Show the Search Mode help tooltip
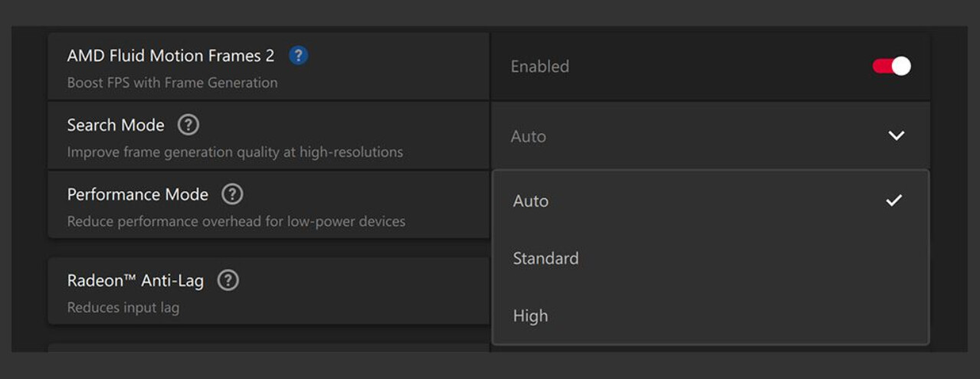The width and height of the screenshot is (980, 379). click(x=188, y=125)
